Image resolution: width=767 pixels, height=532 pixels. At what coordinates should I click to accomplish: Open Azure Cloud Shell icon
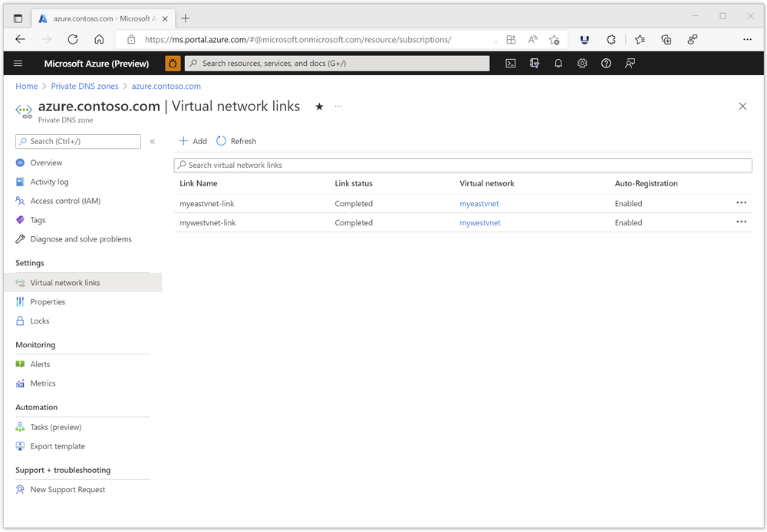click(511, 64)
